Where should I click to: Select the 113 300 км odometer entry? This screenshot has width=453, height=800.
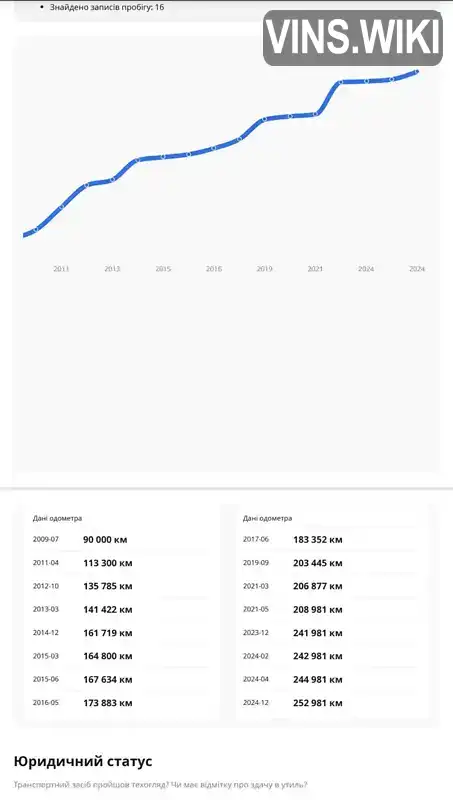click(x=108, y=563)
